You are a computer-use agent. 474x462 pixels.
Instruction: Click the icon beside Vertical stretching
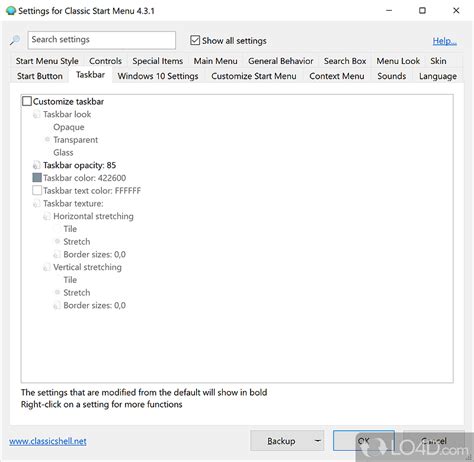coord(47,267)
